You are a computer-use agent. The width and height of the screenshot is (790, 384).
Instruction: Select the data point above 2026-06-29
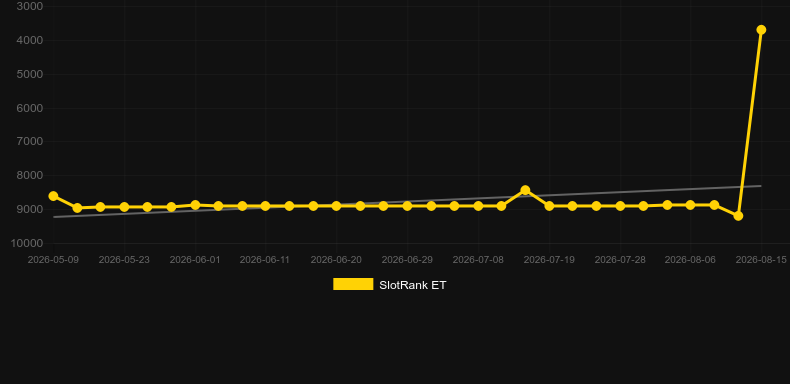407,206
